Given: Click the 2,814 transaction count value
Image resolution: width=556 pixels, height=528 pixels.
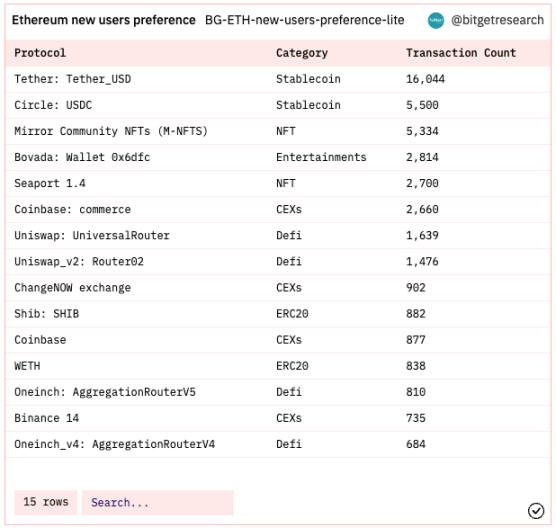Looking at the screenshot, I should pos(422,157).
